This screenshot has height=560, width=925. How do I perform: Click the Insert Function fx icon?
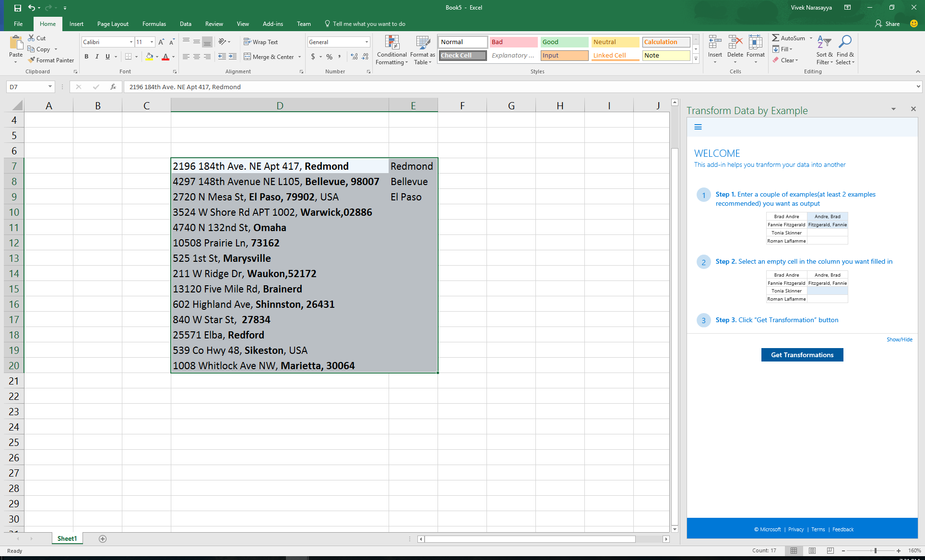[x=113, y=87]
